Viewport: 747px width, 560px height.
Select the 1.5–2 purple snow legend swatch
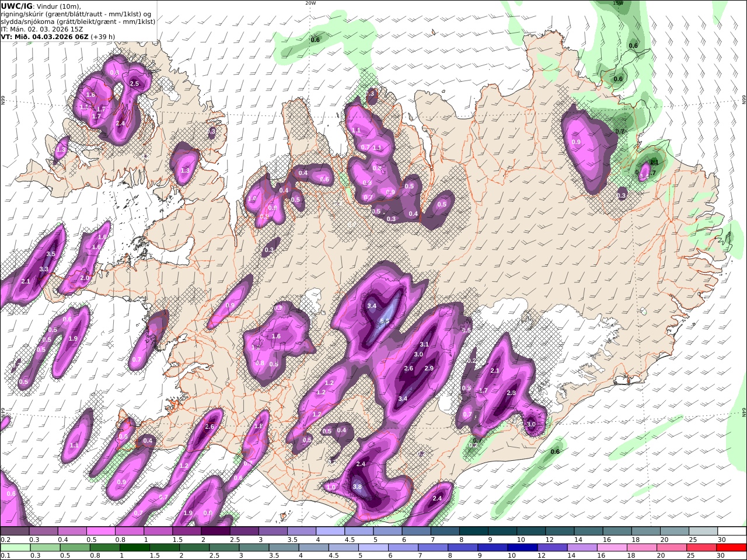[186, 531]
